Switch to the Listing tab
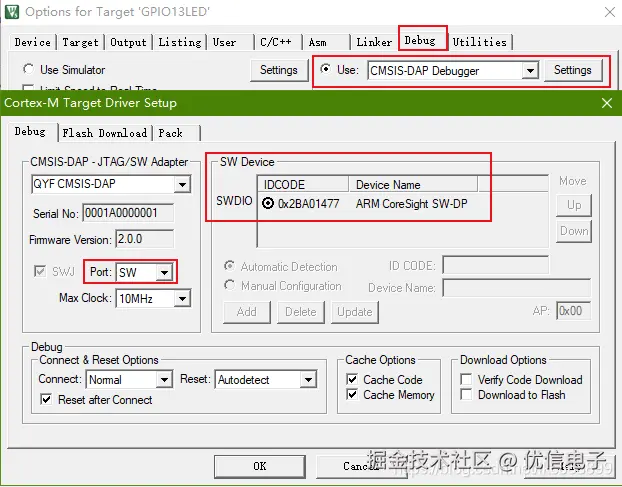 coord(180,42)
